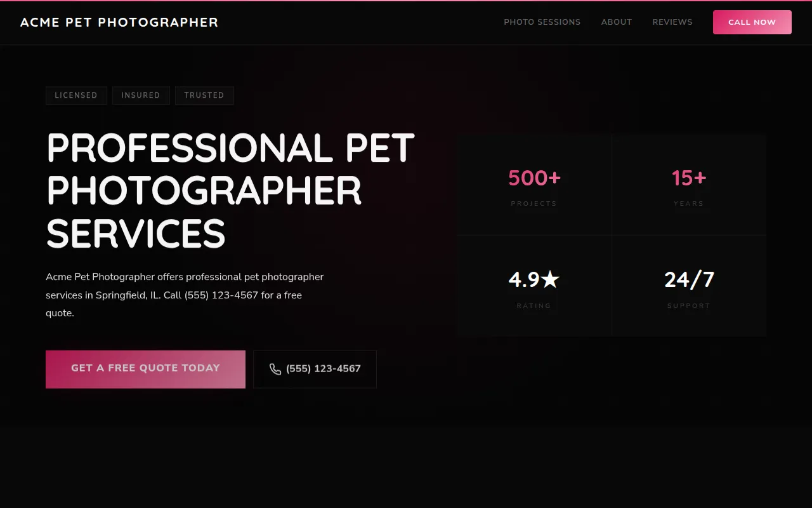Screen dimensions: 812x508
Task: Click the (555) 123-4567 call button
Action: click(x=315, y=369)
